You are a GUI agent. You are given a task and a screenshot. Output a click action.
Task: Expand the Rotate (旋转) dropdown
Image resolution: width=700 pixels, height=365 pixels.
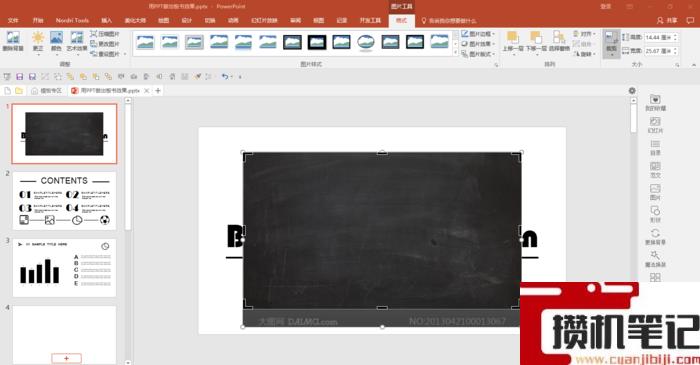[x=584, y=54]
